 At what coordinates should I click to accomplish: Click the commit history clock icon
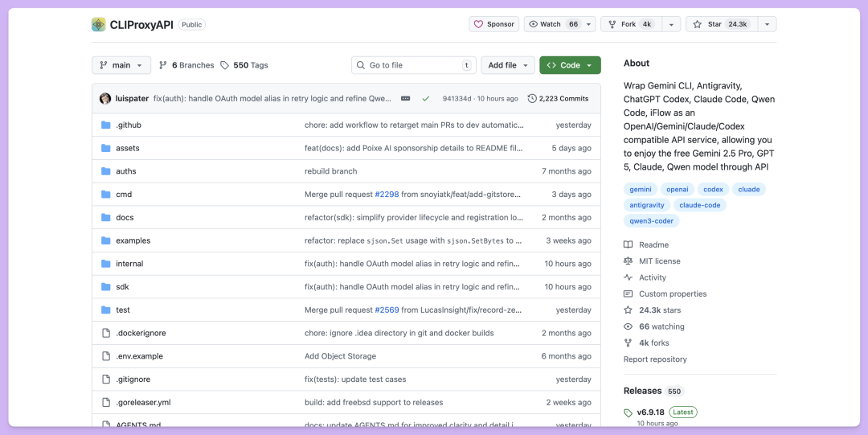(532, 99)
